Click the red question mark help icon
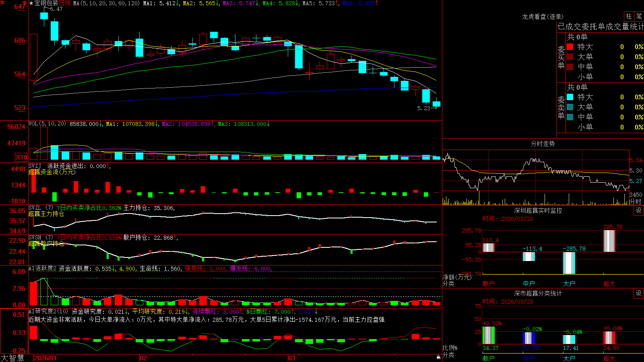The height and width of the screenshot is (362, 644). pos(25,3)
